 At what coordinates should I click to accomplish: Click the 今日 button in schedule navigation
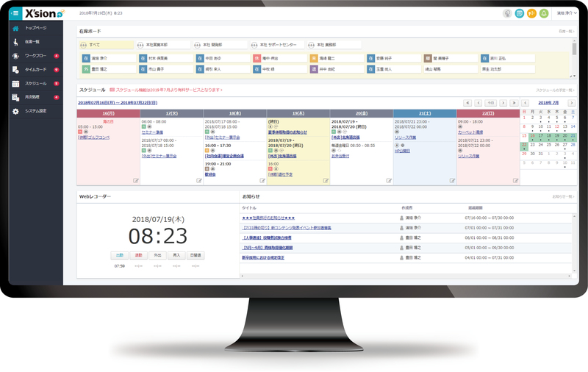point(490,103)
